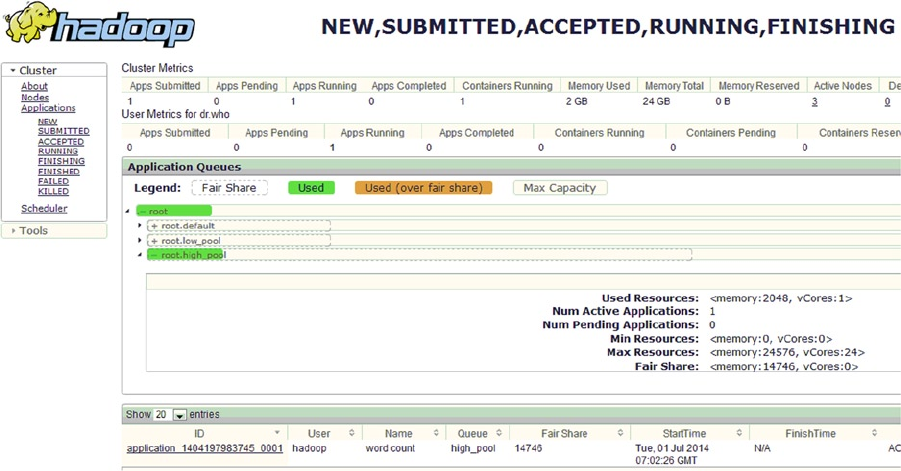Image resolution: width=901 pixels, height=471 pixels.
Task: Click the Apps Pending cluster metrics header
Action: tap(247, 86)
